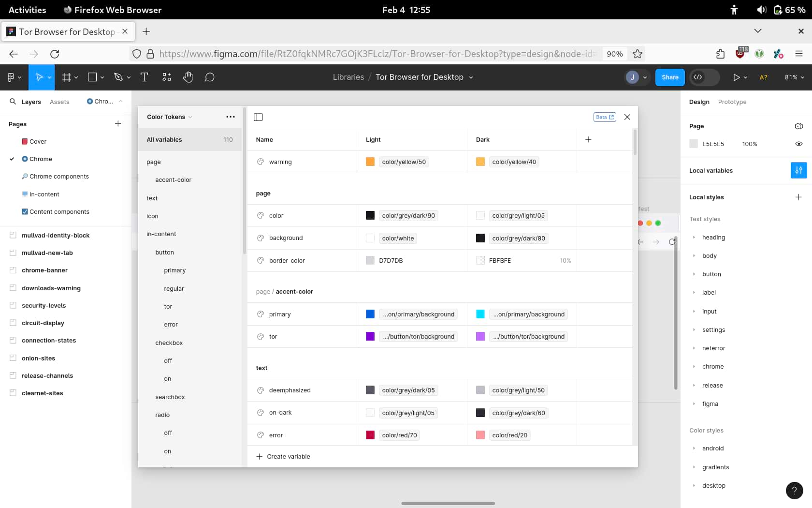Toggle page background visibility eye
This screenshot has width=812, height=508.
point(799,144)
